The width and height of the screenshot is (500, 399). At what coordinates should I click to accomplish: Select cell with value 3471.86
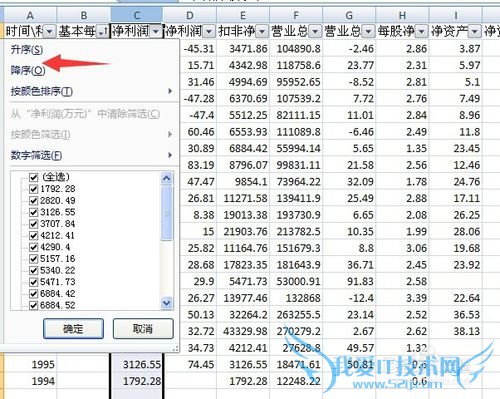(243, 49)
